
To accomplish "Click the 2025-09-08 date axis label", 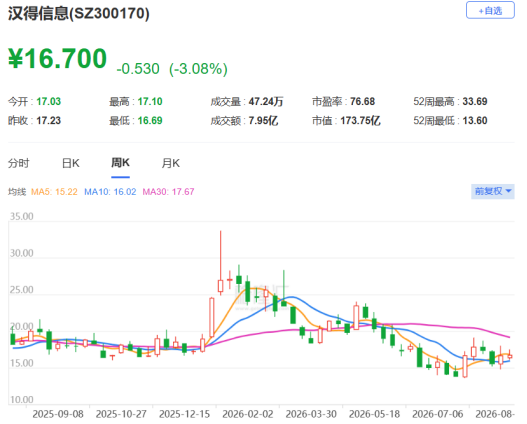I will (x=58, y=414).
